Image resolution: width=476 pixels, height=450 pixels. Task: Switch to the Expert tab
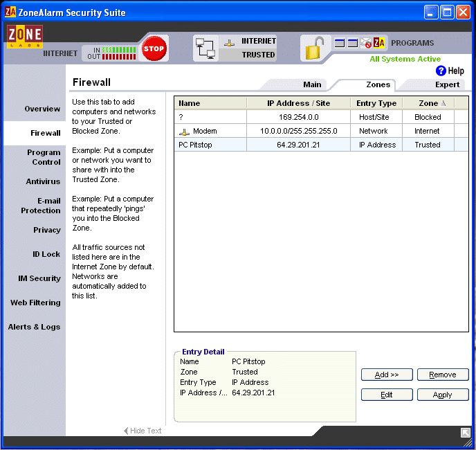tap(447, 84)
